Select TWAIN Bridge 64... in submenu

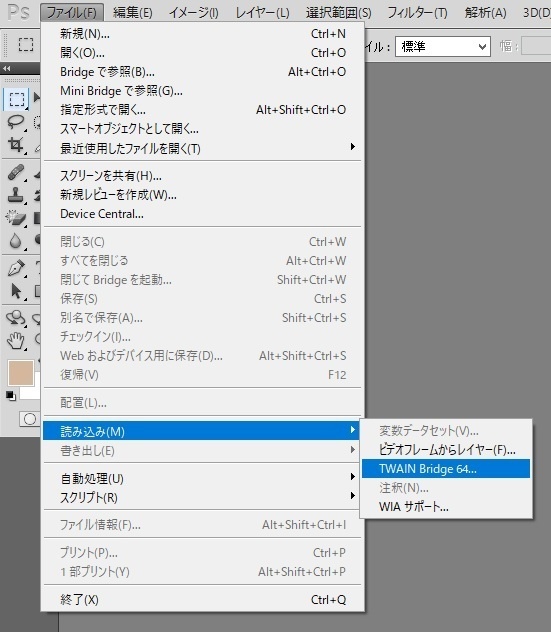[446, 469]
